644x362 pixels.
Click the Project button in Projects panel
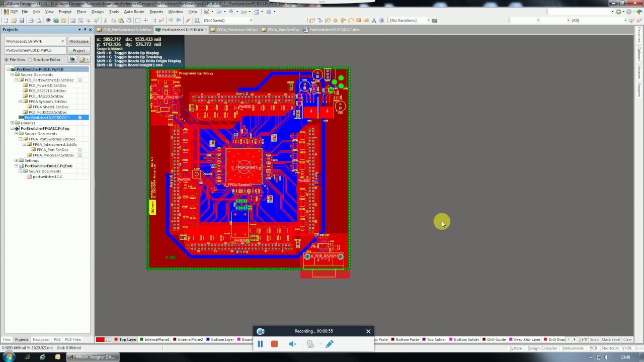(78, 50)
